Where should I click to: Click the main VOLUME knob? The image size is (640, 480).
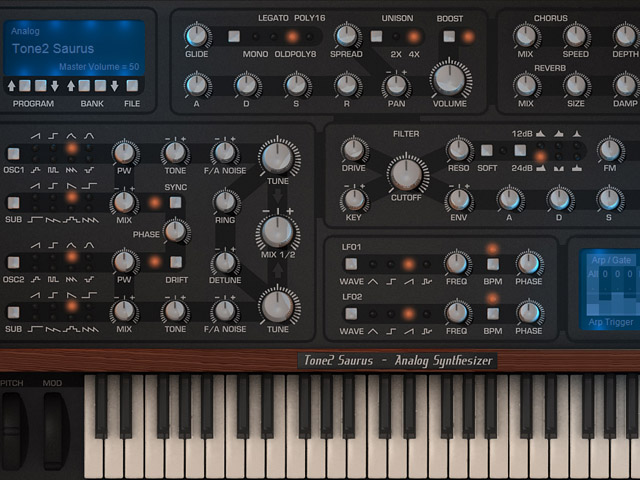pos(449,79)
